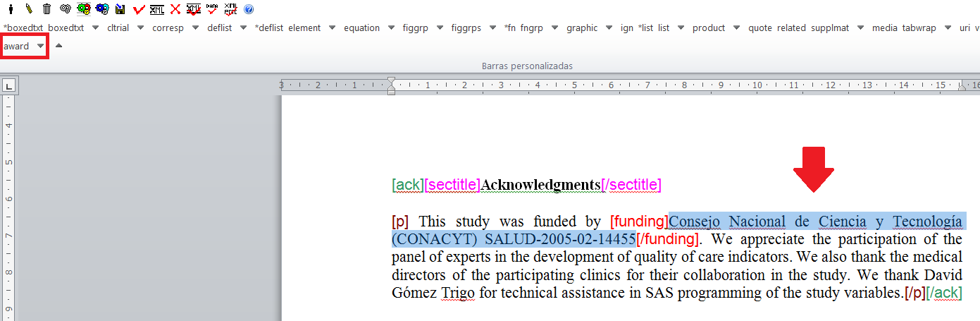Click the red checkmark validate icon
This screenshot has height=321, width=980.
click(139, 9)
